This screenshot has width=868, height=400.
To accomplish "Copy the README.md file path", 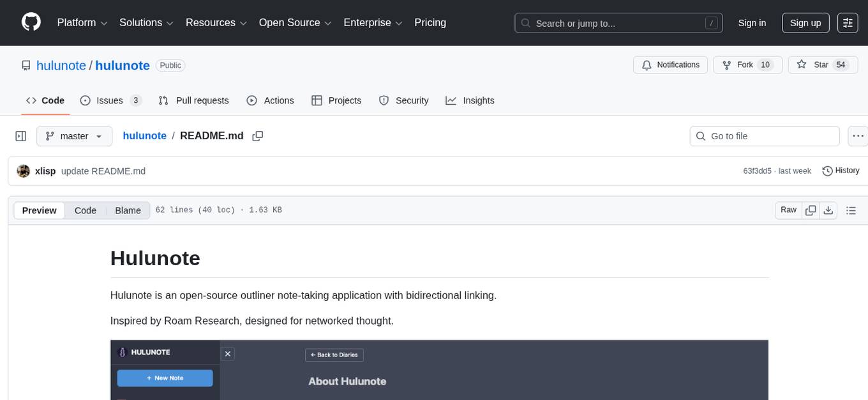I will (257, 135).
